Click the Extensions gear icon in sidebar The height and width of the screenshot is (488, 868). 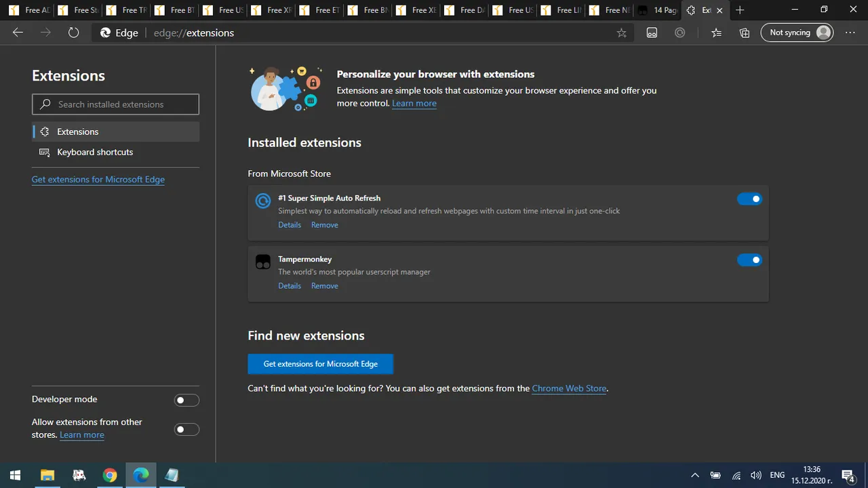(45, 131)
